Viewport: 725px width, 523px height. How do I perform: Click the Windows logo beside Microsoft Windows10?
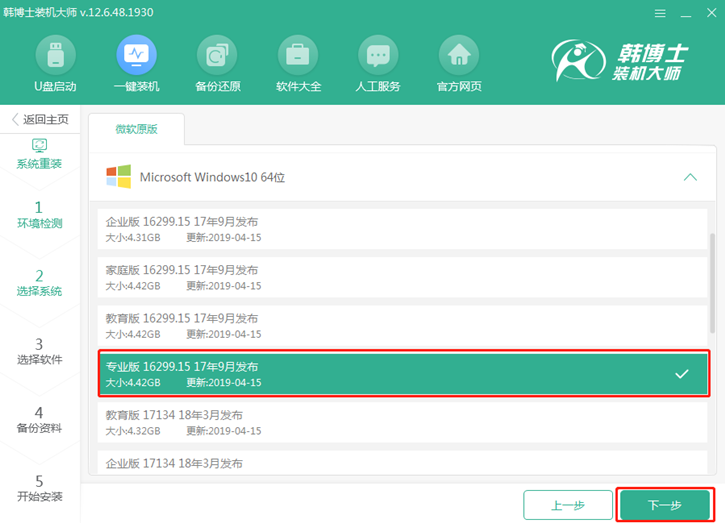(118, 177)
